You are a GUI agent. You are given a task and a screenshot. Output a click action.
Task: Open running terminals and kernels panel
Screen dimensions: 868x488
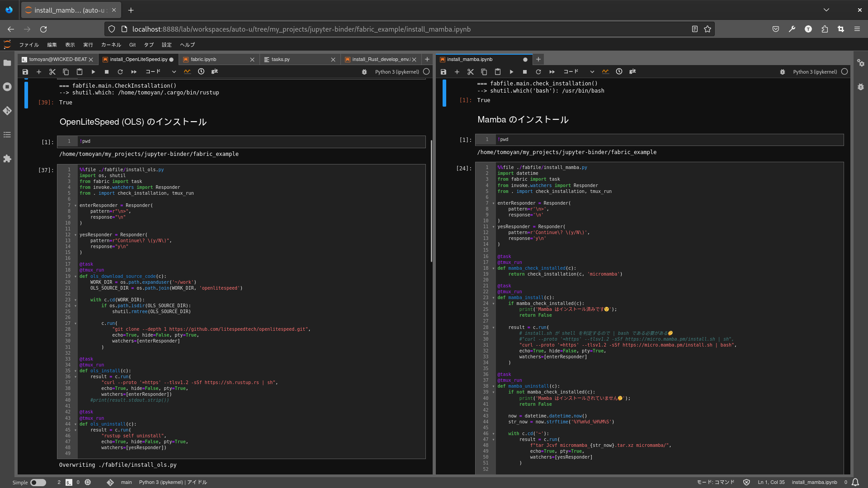click(x=7, y=87)
